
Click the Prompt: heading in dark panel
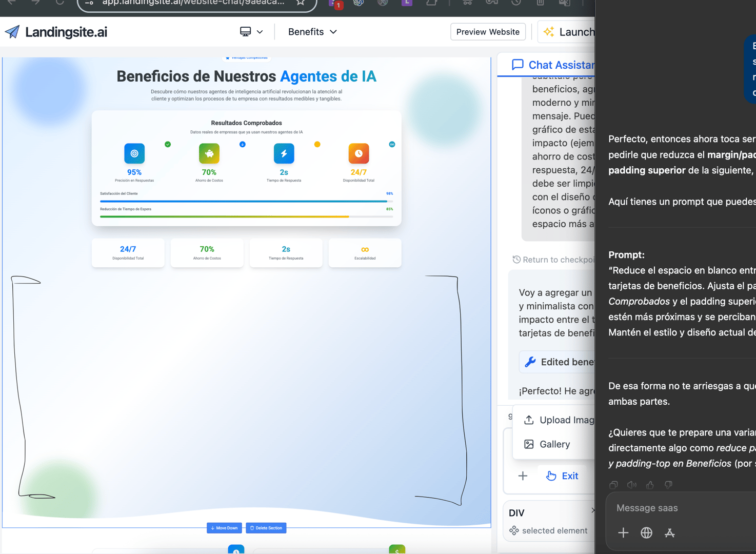pos(626,255)
